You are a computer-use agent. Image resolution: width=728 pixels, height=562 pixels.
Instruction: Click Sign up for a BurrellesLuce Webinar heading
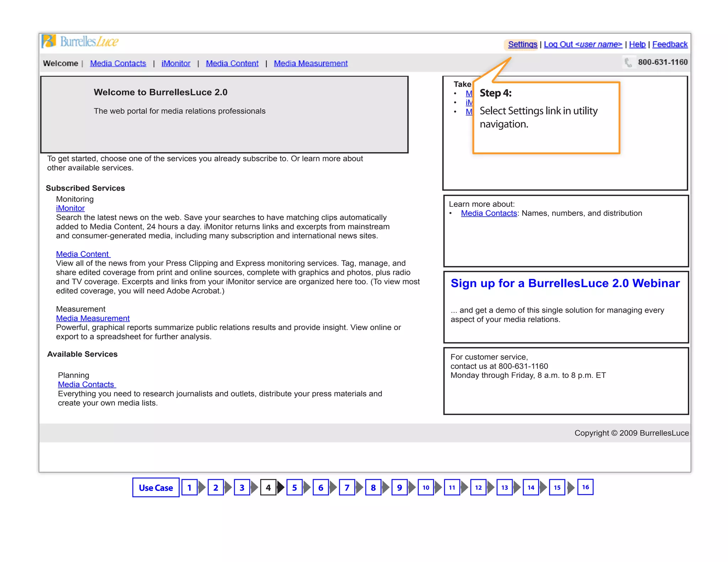565,283
